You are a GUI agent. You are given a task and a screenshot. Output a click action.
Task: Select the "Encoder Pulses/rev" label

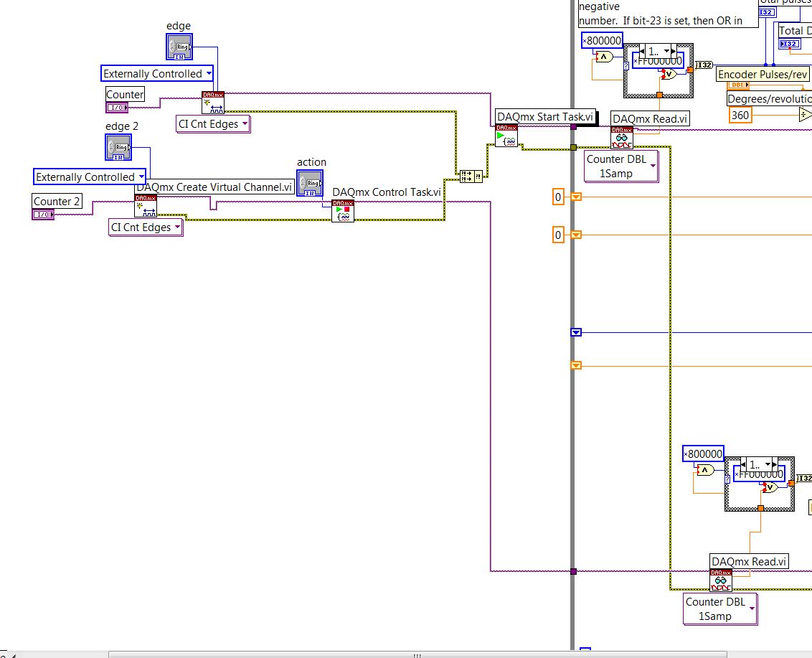point(763,75)
